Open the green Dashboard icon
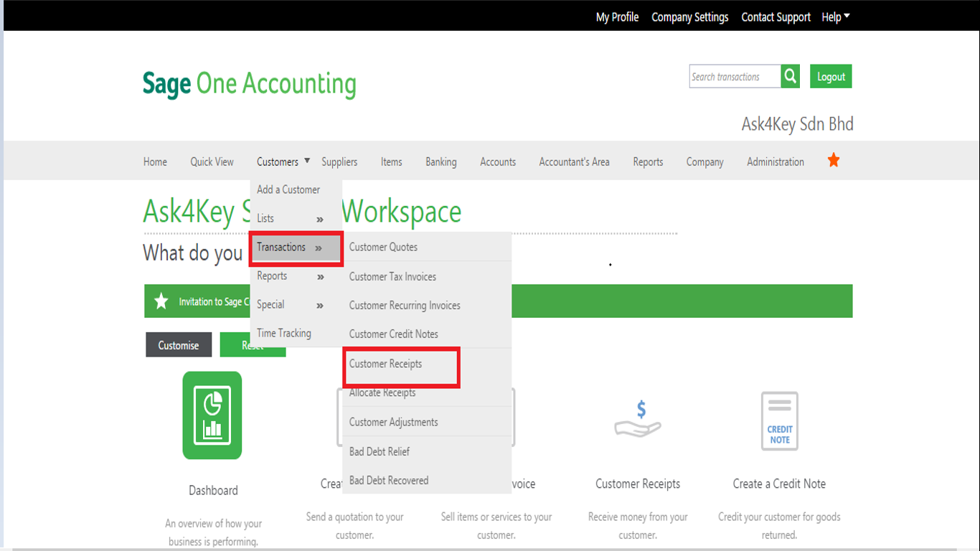980x551 pixels. [212, 415]
